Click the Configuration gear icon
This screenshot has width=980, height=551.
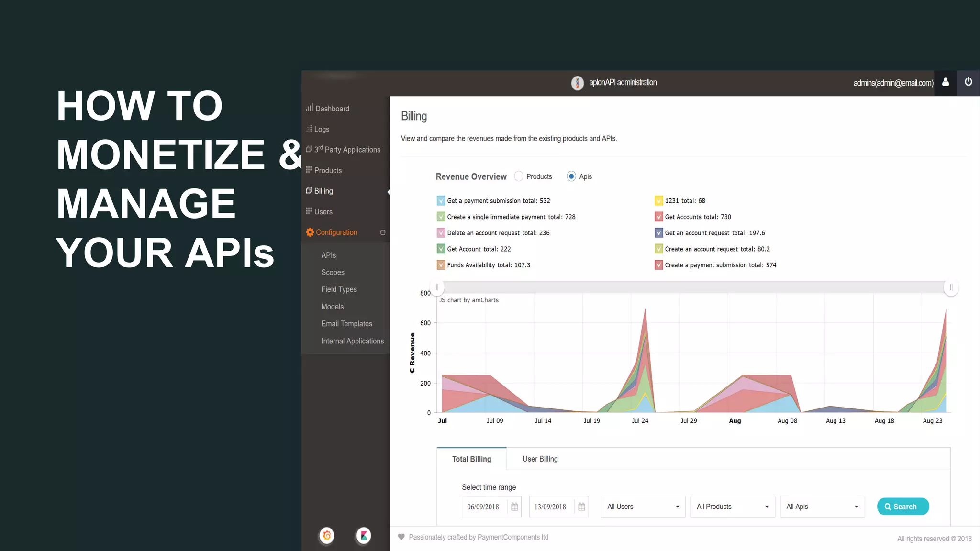(310, 232)
